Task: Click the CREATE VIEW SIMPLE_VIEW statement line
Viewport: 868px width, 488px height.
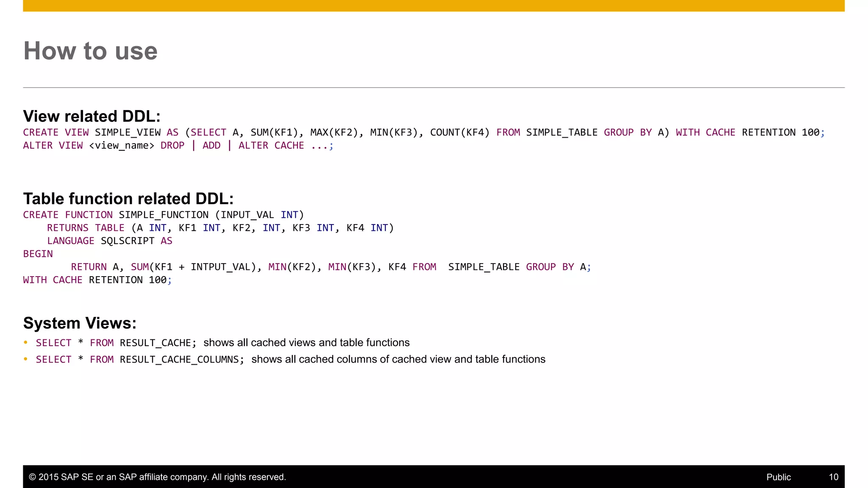Action: click(424, 133)
